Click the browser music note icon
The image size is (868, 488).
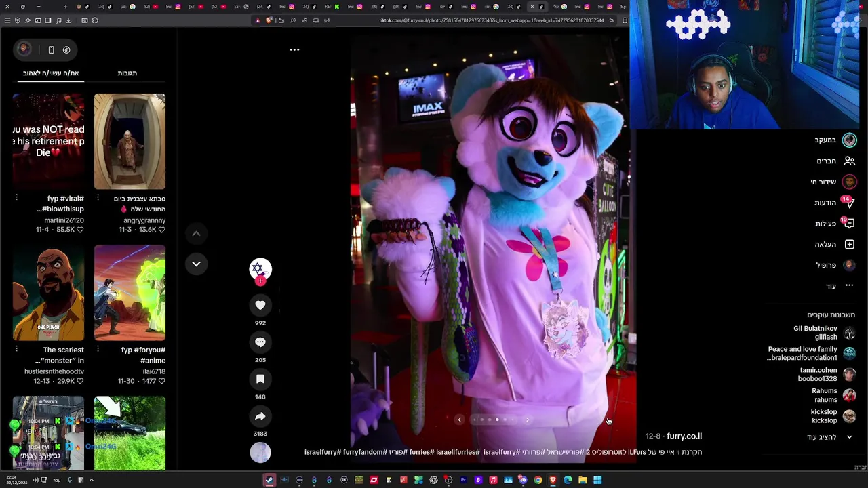coord(58,20)
